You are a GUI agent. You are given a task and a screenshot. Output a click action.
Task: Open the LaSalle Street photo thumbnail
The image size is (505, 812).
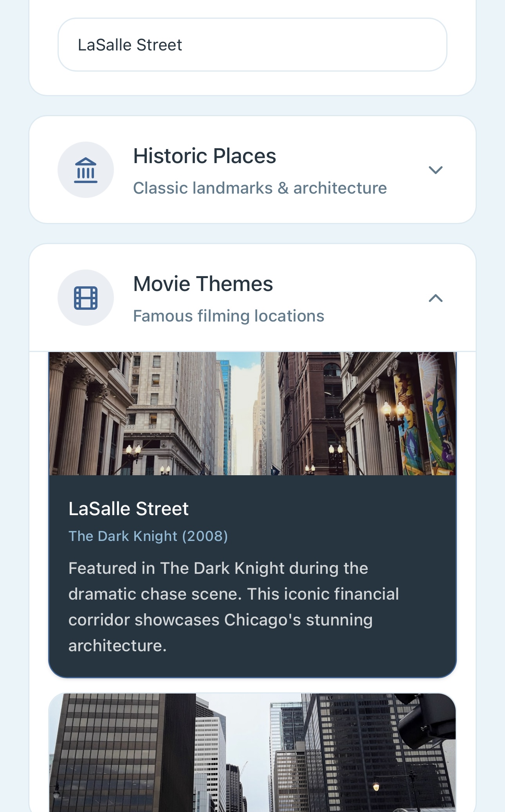252,413
